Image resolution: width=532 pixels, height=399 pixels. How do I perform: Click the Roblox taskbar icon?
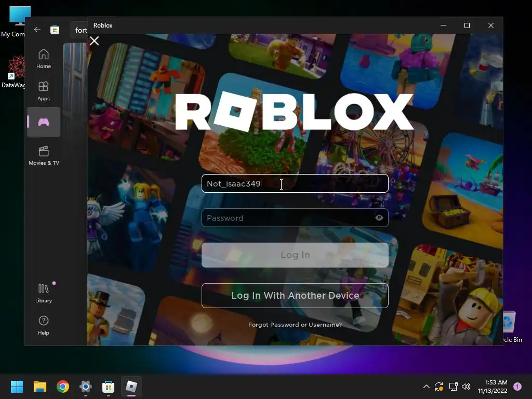[x=131, y=387]
